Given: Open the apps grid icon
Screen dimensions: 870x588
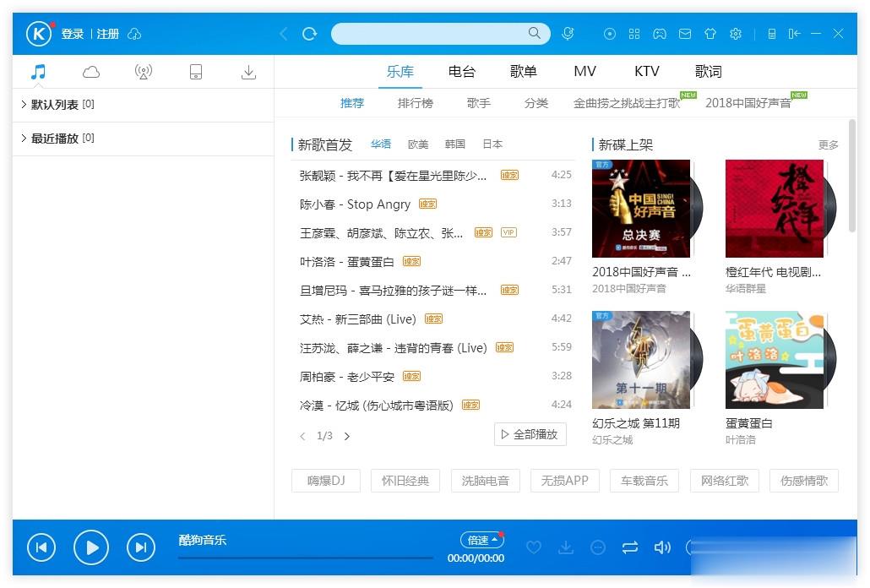Looking at the screenshot, I should point(634,35).
